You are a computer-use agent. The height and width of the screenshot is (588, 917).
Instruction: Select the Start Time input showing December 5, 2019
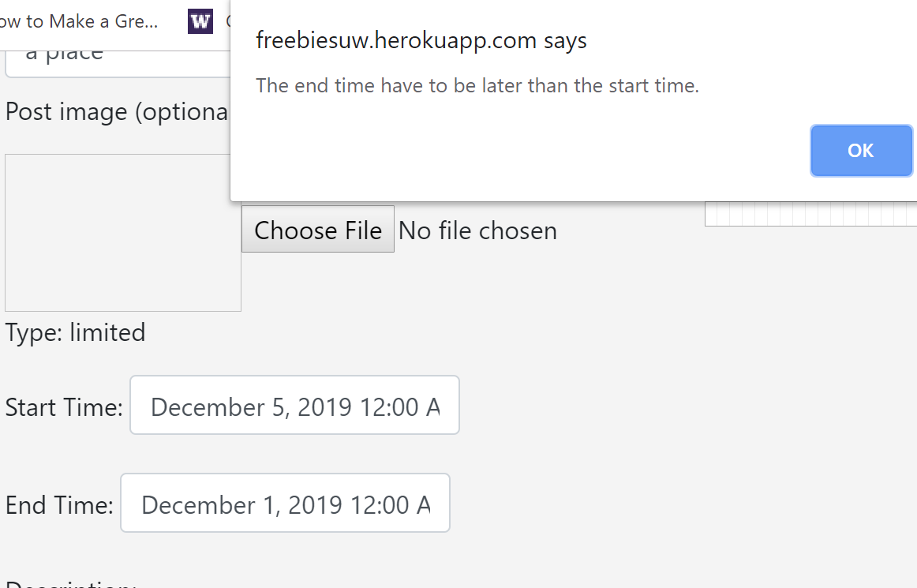(294, 405)
